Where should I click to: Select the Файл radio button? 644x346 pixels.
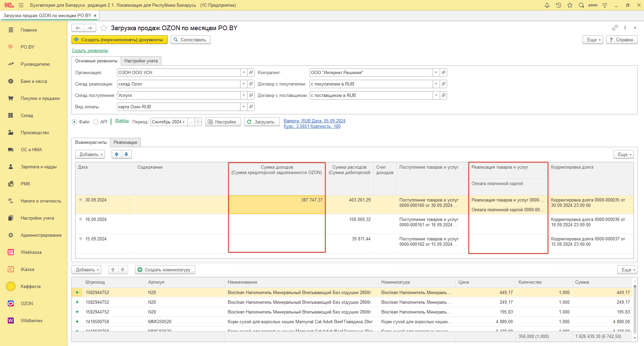(74, 122)
